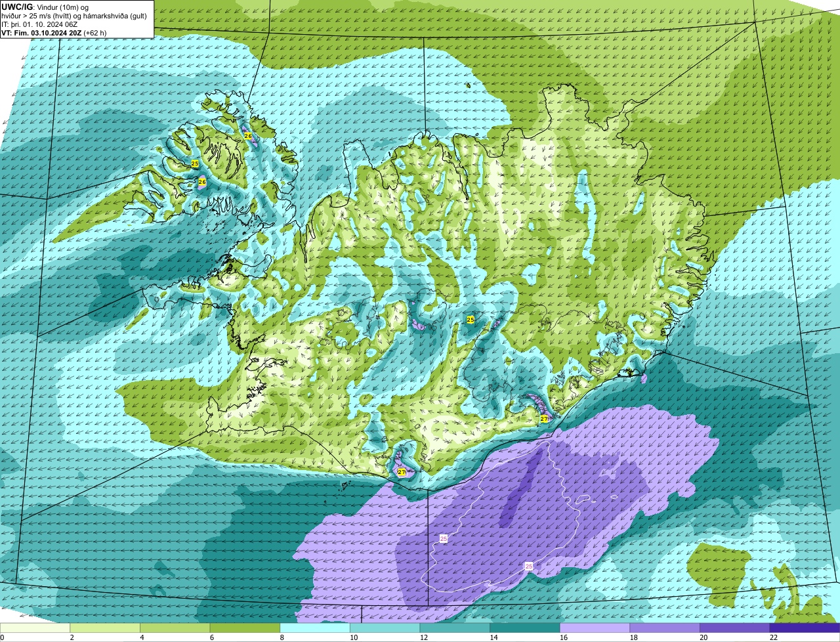Viewport: 840px width, 642px height.
Task: Click the '6' tick label on the color scale
Action: pyautogui.click(x=212, y=637)
